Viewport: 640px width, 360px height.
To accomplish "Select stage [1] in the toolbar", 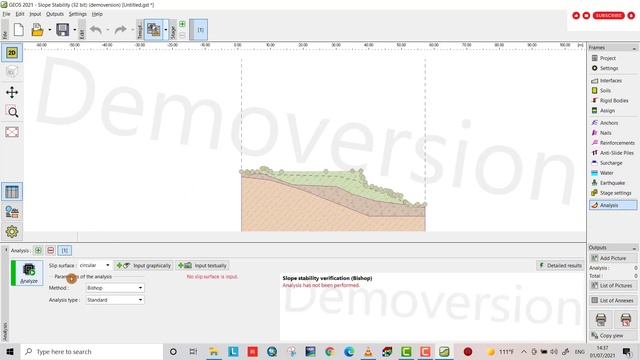I will 200,30.
